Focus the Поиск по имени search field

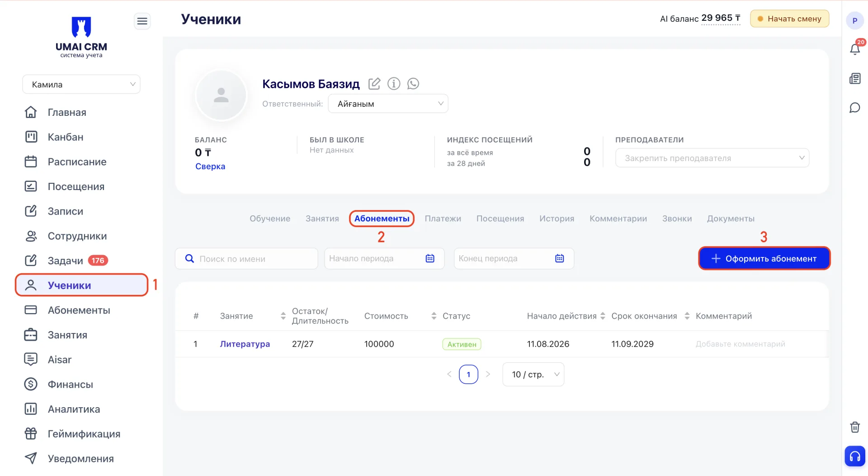[x=246, y=258]
